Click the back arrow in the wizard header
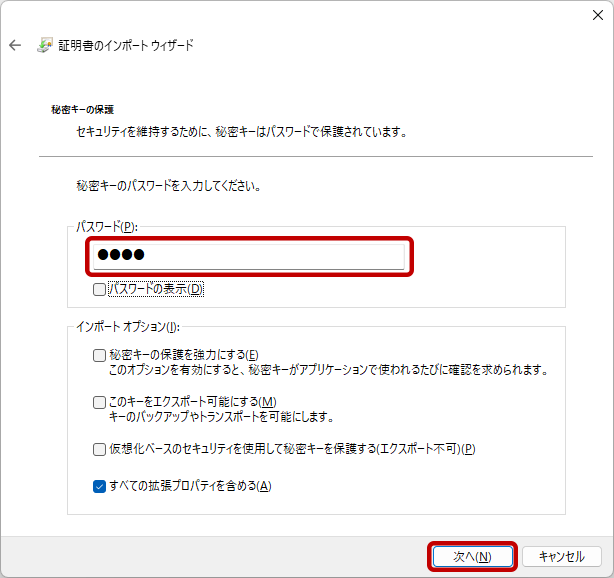The width and height of the screenshot is (614, 578). click(x=15, y=46)
